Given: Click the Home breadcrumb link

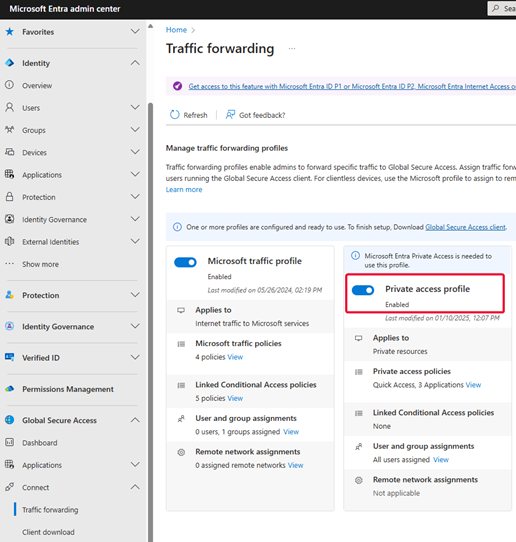Looking at the screenshot, I should [176, 30].
